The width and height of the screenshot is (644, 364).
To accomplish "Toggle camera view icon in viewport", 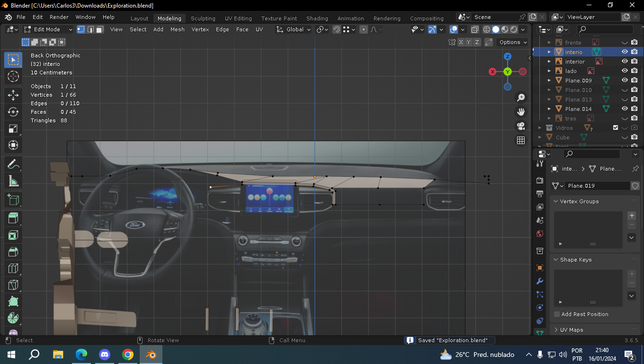I will click(x=521, y=126).
